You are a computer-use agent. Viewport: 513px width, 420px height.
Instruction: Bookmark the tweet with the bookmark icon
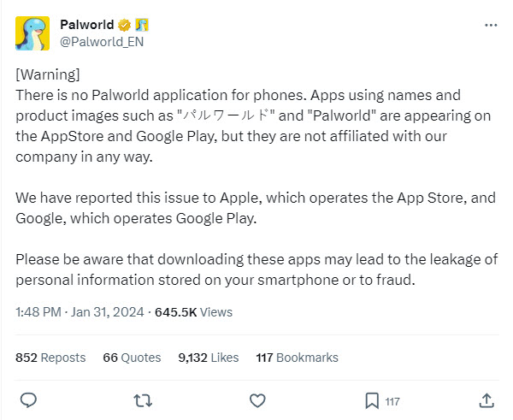pyautogui.click(x=372, y=400)
